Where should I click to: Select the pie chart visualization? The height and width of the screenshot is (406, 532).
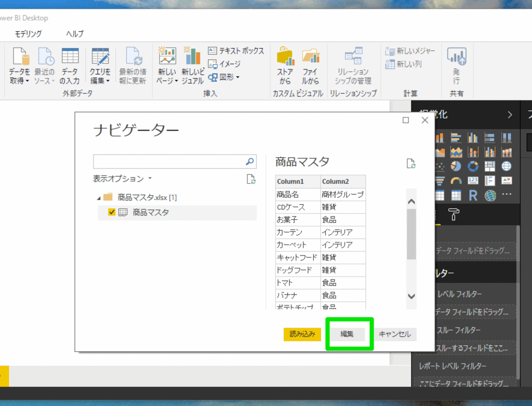[456, 166]
